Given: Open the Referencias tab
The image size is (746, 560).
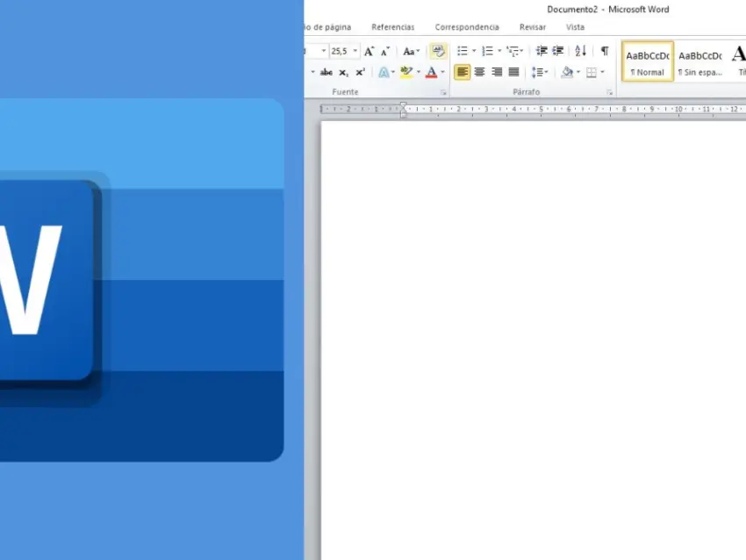Looking at the screenshot, I should (x=392, y=27).
